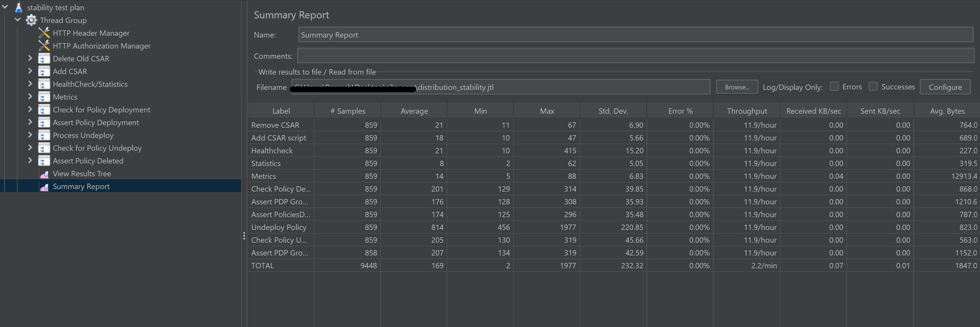Screen dimensions: 980x327
Task: Sort by Received KB/sec column header
Action: (813, 111)
